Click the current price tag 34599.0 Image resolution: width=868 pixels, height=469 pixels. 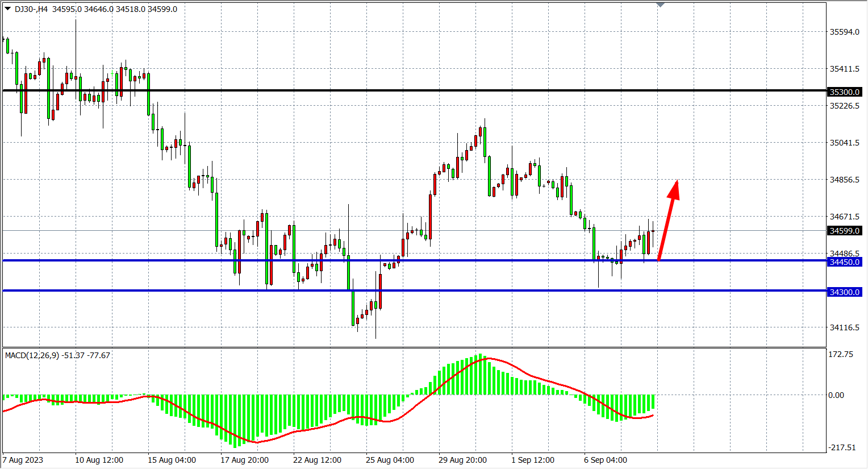(x=845, y=231)
